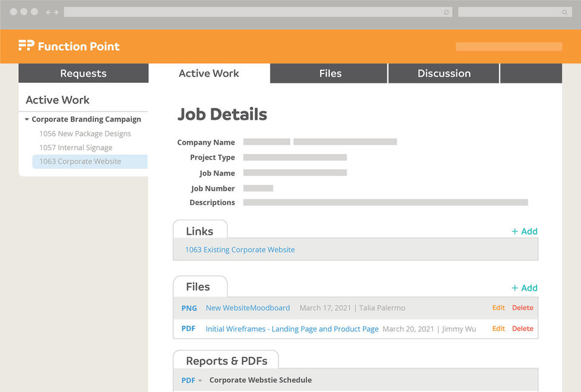Open the Discussion tab
Viewport: 581px width, 392px height.
[x=444, y=73]
